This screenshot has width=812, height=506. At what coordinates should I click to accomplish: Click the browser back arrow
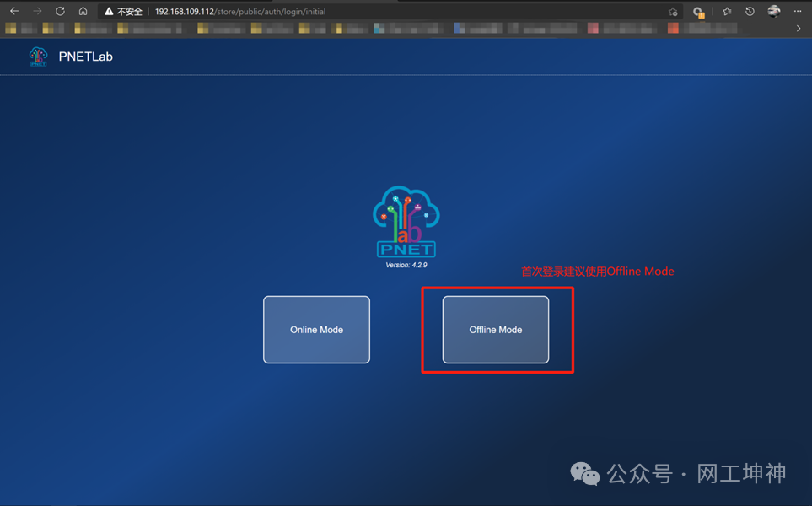[x=14, y=11]
